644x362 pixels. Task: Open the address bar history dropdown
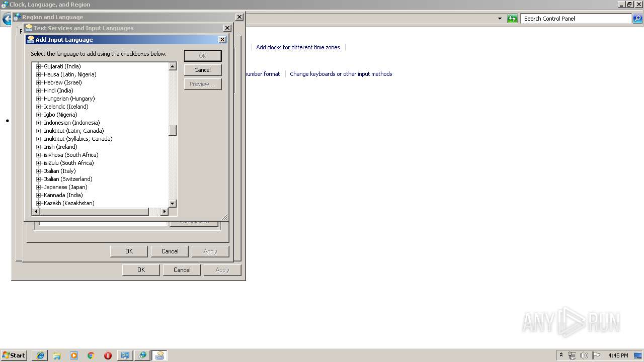(x=500, y=19)
